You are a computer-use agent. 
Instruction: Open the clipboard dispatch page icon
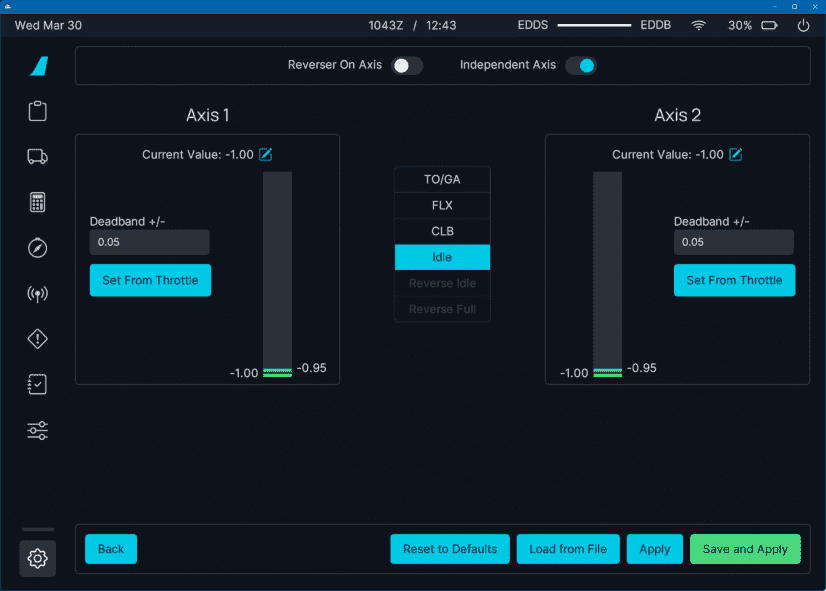pos(37,111)
